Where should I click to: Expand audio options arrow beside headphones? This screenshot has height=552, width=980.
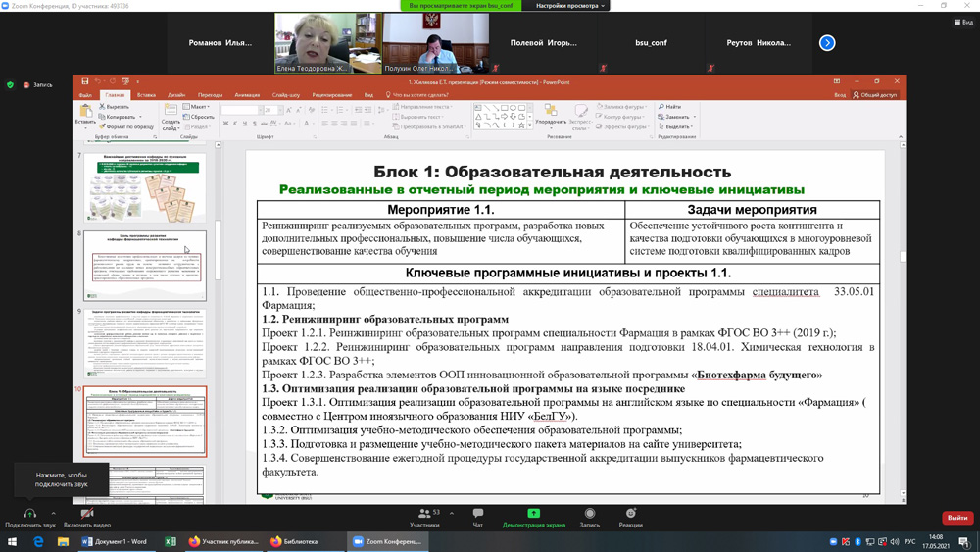coord(53,513)
